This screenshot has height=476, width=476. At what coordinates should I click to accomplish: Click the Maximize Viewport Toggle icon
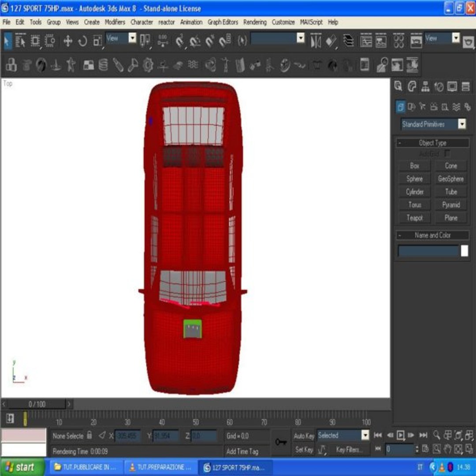469,449
